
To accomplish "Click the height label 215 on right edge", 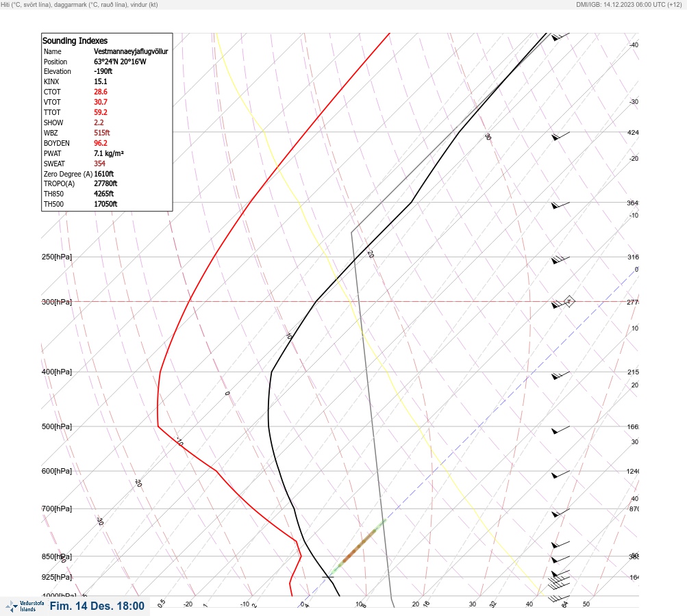I will tap(633, 372).
